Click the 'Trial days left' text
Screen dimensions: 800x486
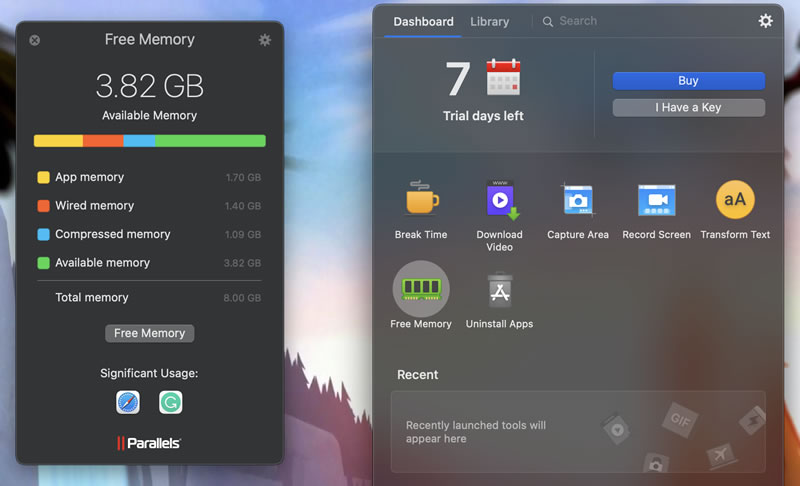pos(483,116)
